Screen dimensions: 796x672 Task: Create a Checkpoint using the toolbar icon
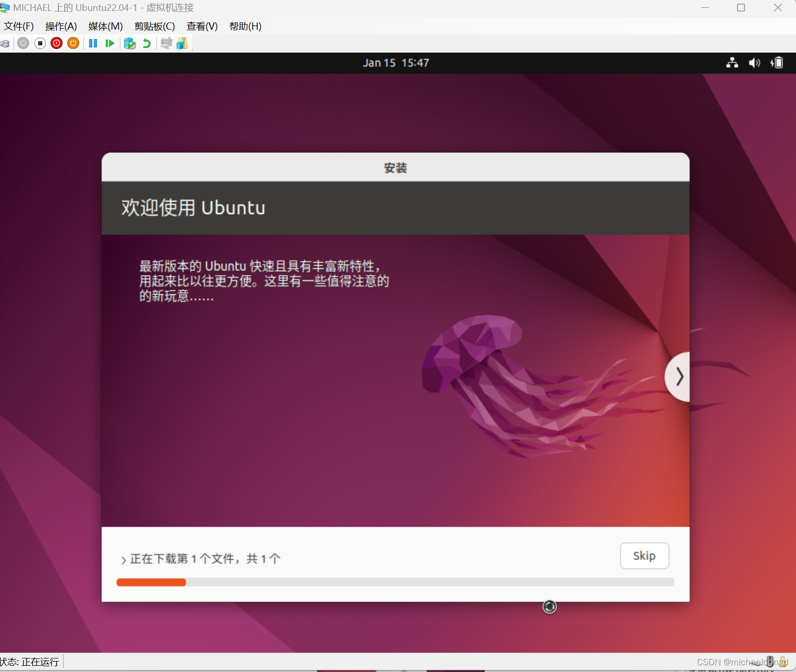pyautogui.click(x=130, y=43)
